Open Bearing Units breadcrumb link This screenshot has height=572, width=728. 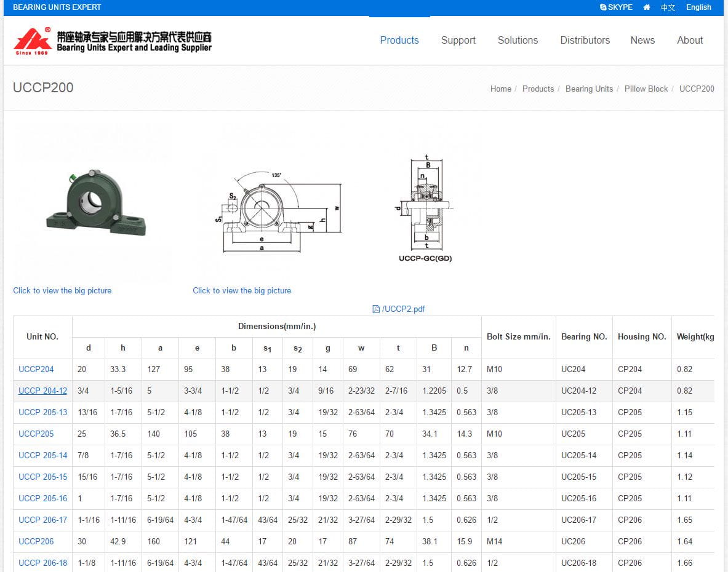click(x=589, y=89)
